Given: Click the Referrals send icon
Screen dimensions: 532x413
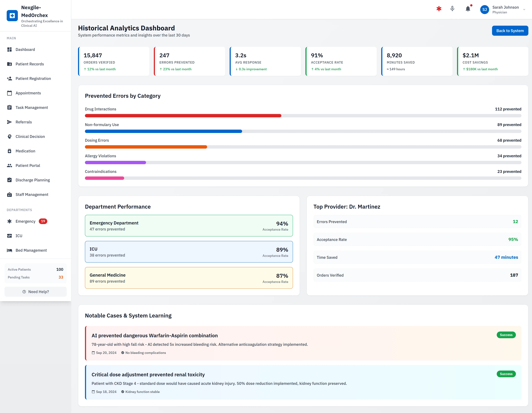Looking at the screenshot, I should click(9, 122).
